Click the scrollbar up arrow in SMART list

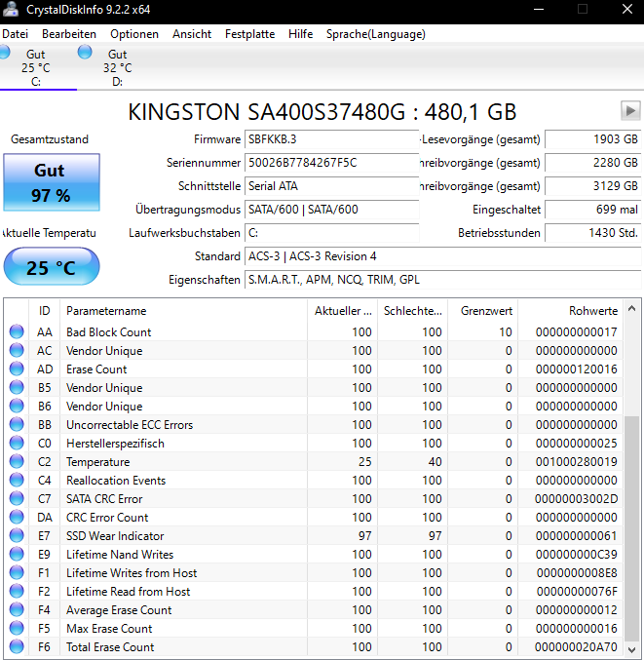coord(631,308)
